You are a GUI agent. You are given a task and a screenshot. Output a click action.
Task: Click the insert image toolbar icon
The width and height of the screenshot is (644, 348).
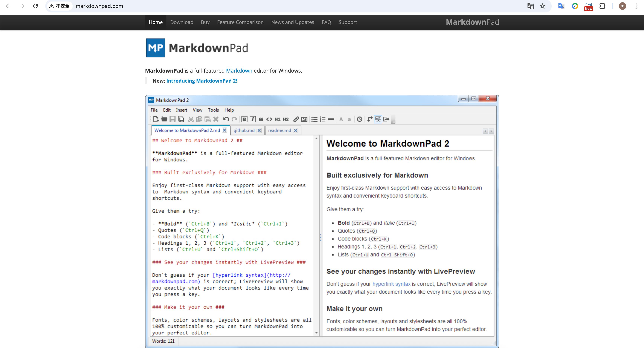pos(304,119)
